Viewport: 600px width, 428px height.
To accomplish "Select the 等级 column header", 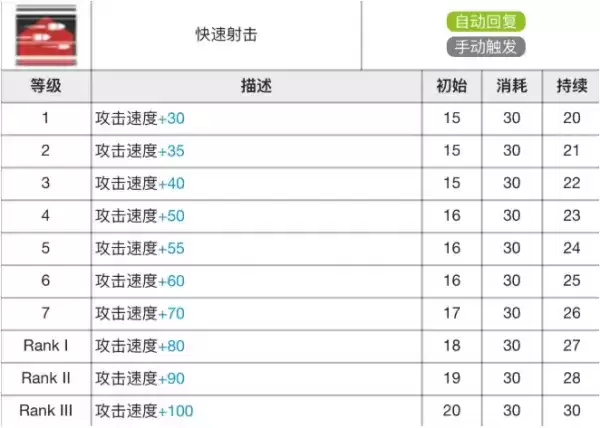I will (45, 86).
